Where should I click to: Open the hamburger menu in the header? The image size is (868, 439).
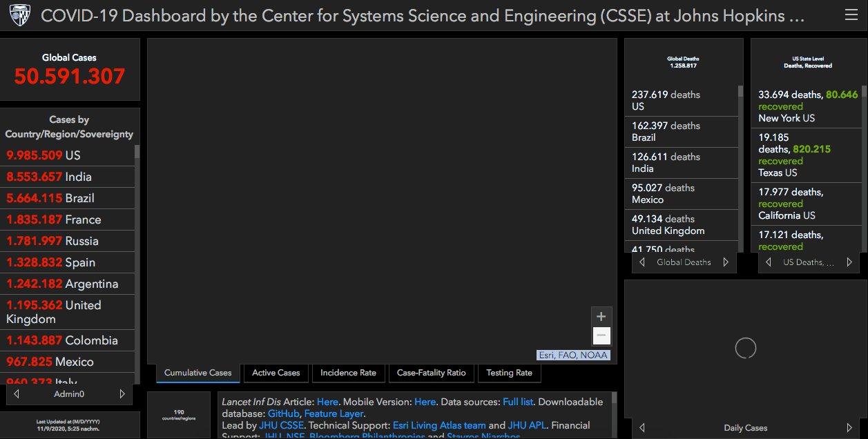851,15
